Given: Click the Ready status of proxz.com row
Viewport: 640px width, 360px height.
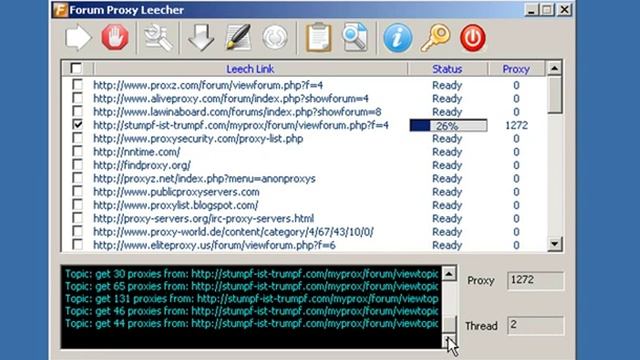Looking at the screenshot, I should pyautogui.click(x=447, y=85).
